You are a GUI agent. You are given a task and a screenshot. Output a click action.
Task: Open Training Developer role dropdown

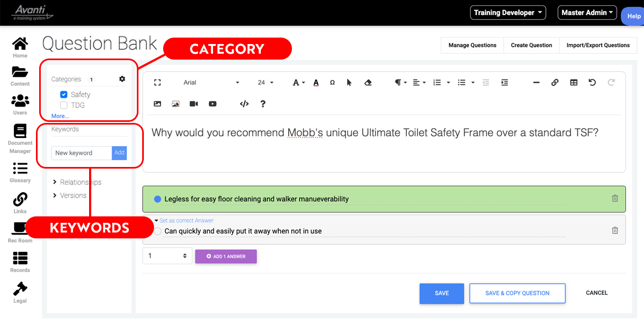click(x=508, y=12)
